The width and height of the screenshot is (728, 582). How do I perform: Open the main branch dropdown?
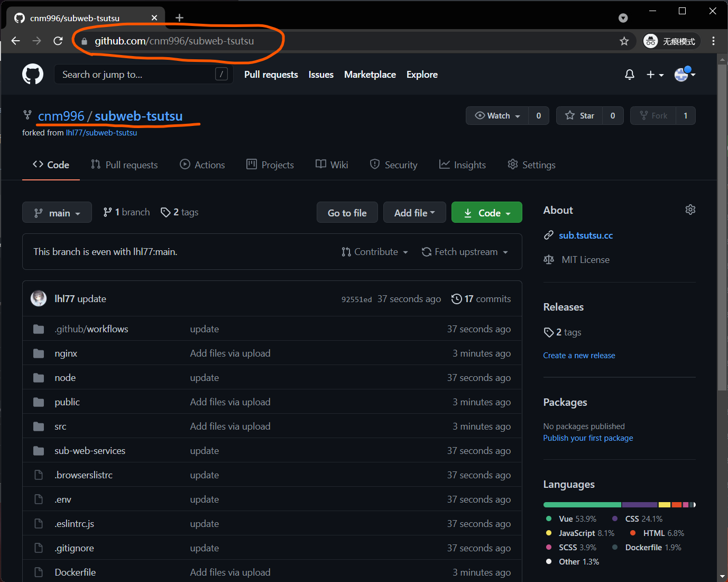coord(57,213)
